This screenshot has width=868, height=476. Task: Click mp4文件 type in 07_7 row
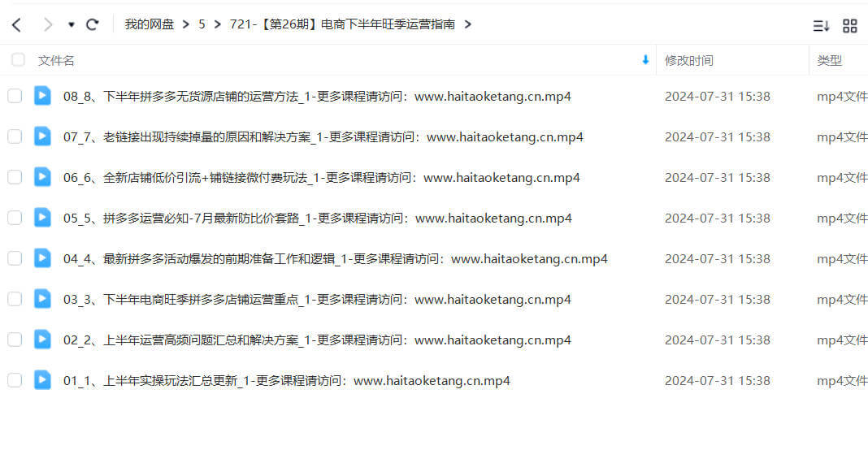[842, 137]
